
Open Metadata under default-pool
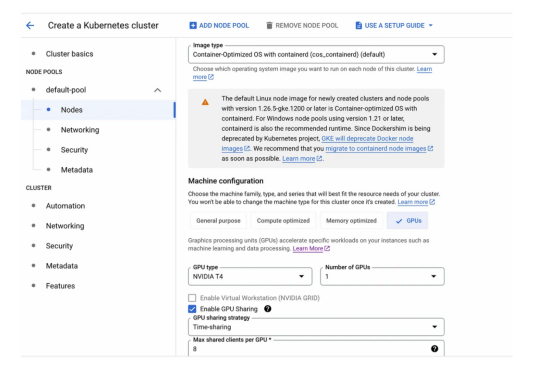click(77, 170)
